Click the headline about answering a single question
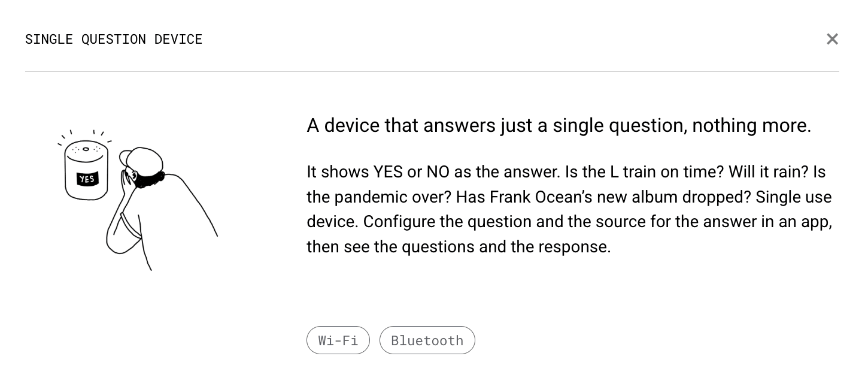 [559, 125]
